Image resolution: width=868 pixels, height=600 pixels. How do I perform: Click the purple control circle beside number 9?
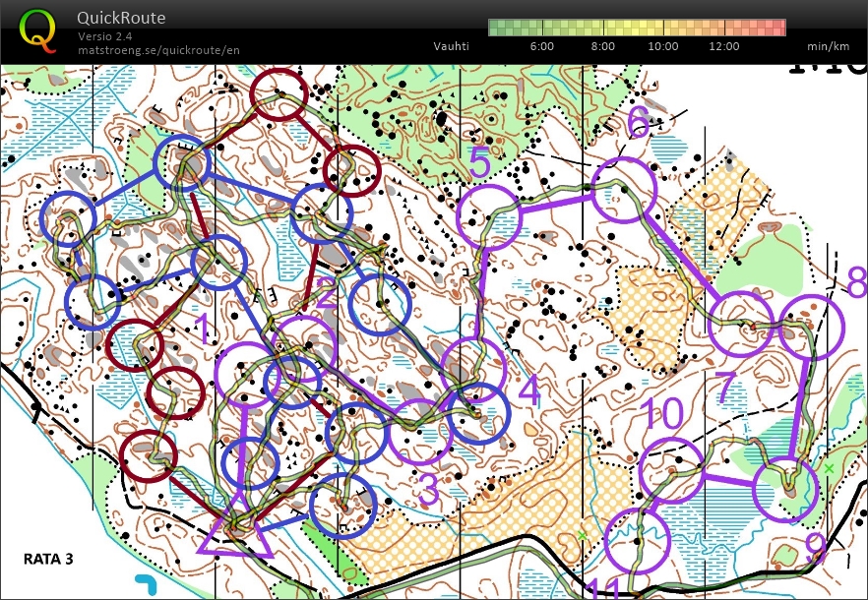coord(785,489)
